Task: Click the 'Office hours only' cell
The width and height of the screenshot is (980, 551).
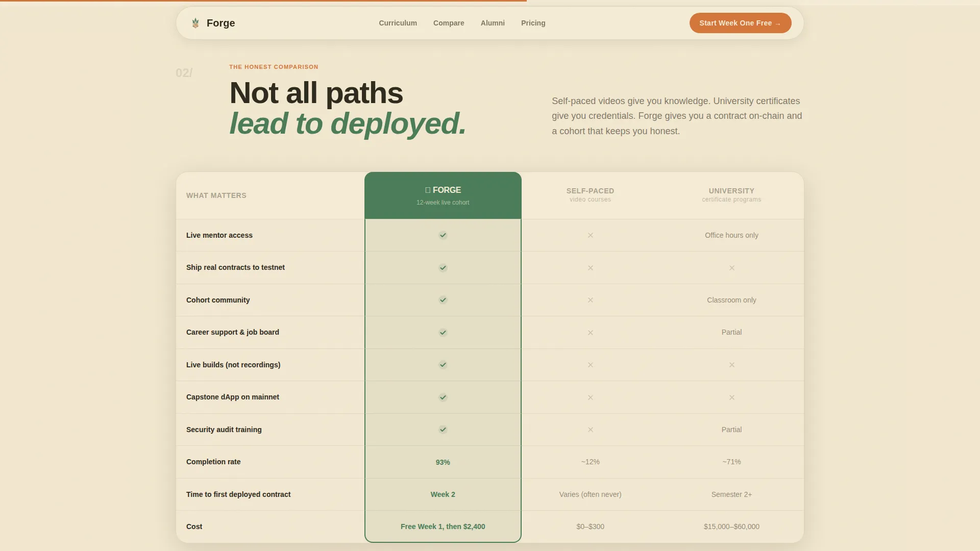Action: [x=731, y=235]
